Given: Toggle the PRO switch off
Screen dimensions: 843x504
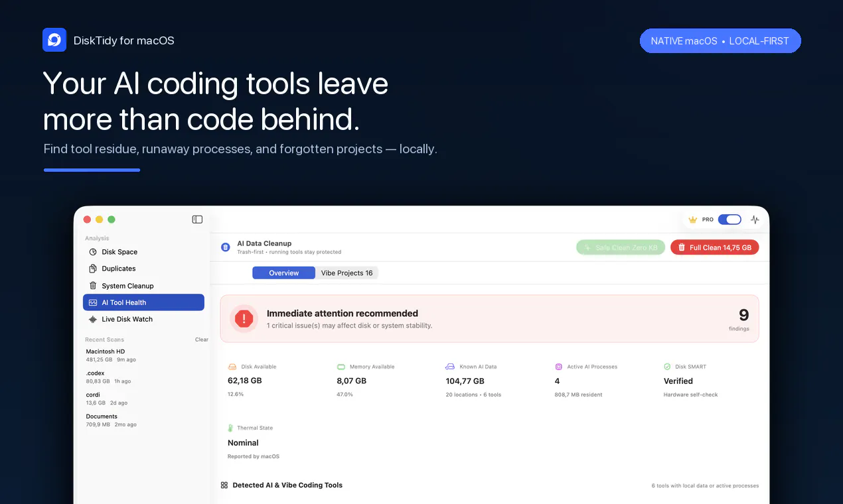Looking at the screenshot, I should click(x=729, y=220).
